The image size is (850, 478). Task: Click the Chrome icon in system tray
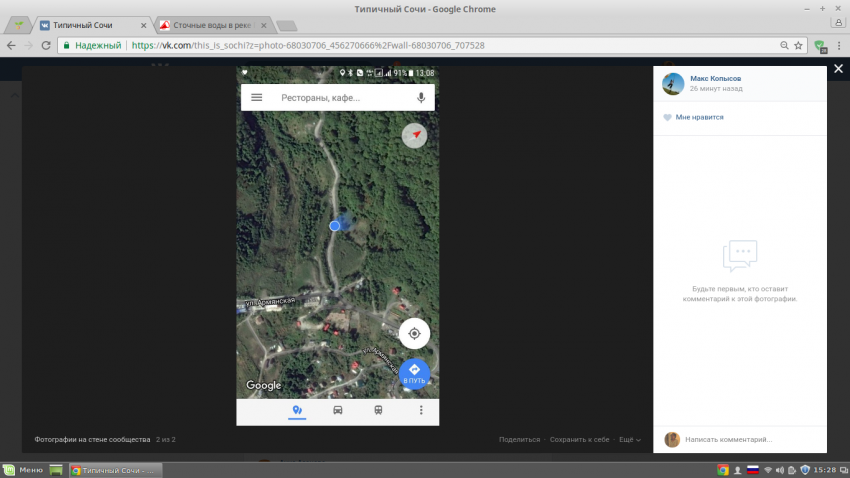pos(723,469)
